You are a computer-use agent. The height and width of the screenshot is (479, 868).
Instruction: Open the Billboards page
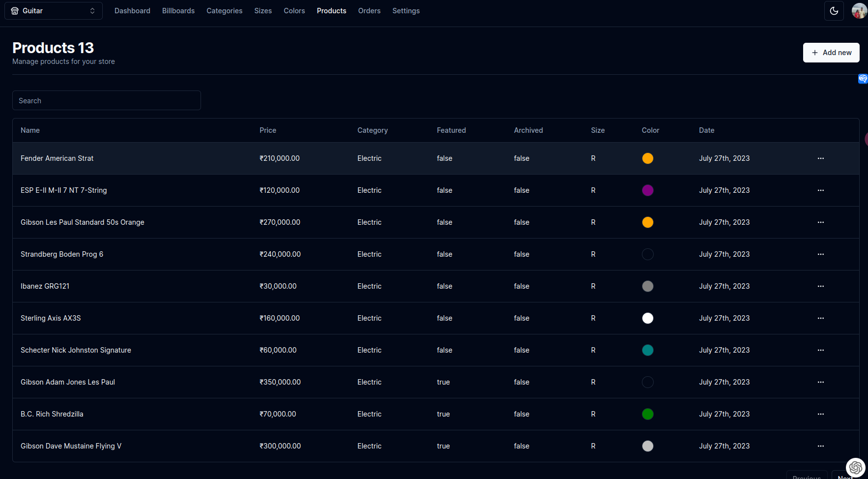pyautogui.click(x=178, y=11)
